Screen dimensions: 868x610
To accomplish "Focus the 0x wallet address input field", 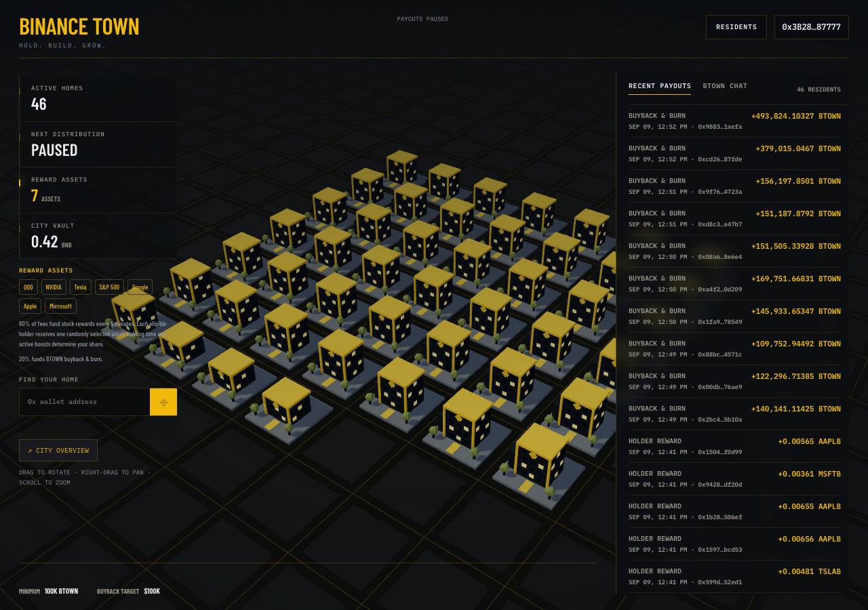I will coord(85,402).
